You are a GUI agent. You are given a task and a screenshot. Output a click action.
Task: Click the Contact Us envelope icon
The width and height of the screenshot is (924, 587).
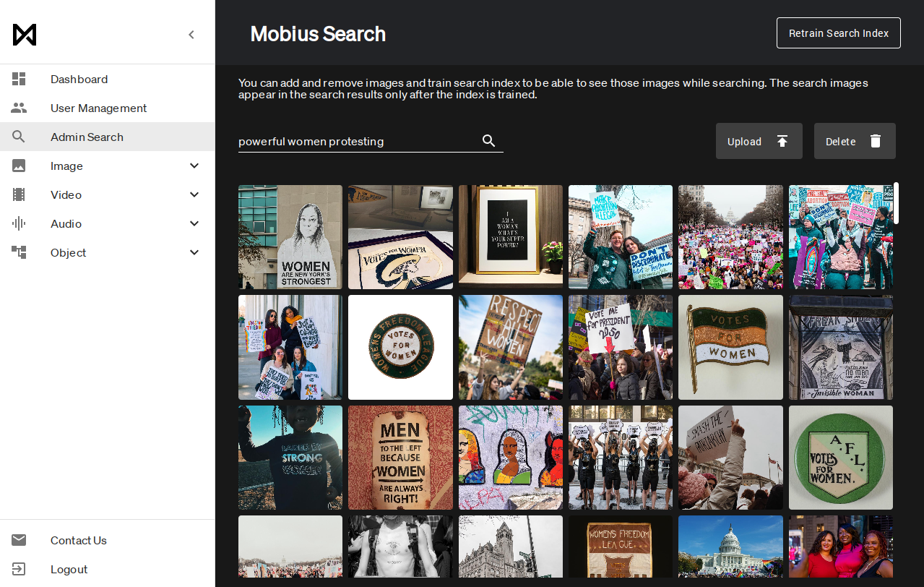pos(19,540)
